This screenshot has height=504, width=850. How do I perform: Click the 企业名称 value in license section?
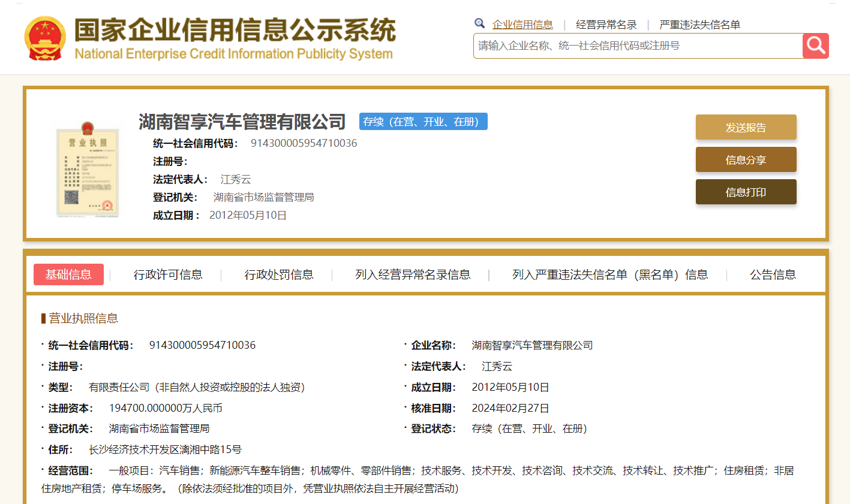[x=532, y=345]
